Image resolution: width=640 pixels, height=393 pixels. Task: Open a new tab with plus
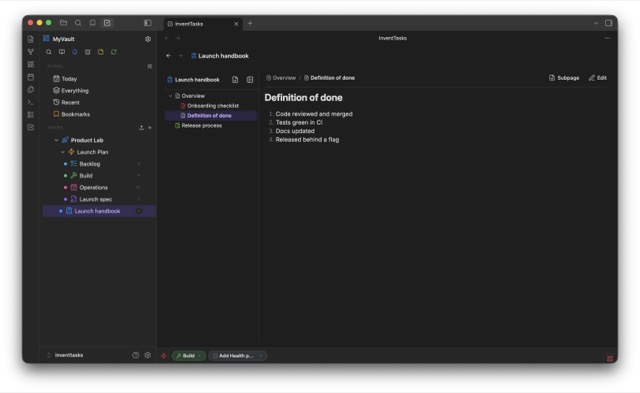[250, 24]
